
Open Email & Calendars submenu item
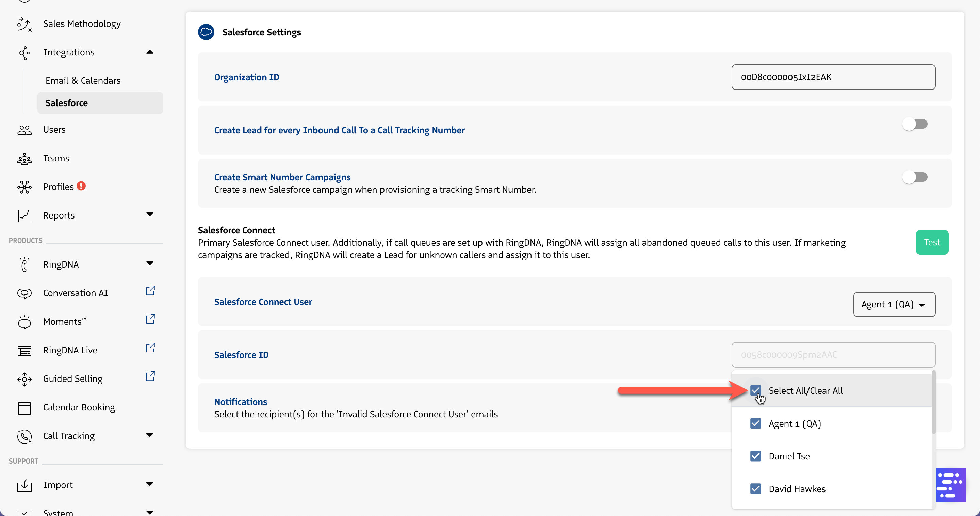point(83,81)
